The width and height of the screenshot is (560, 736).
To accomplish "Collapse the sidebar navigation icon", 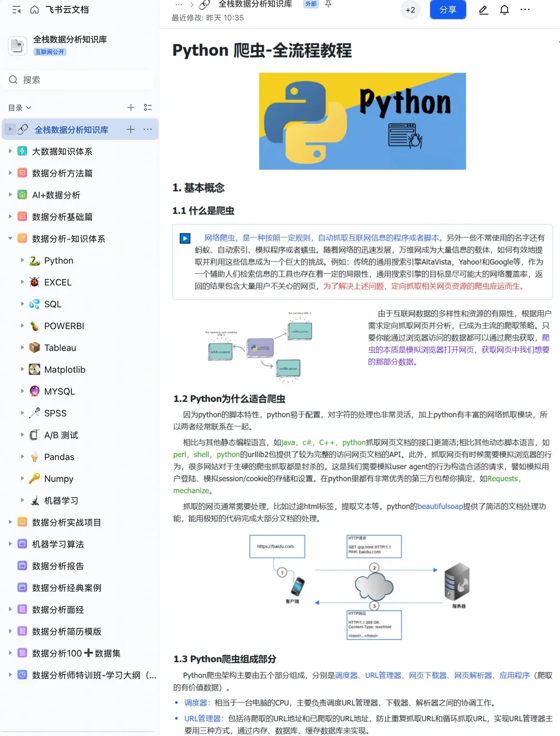I will (16, 10).
